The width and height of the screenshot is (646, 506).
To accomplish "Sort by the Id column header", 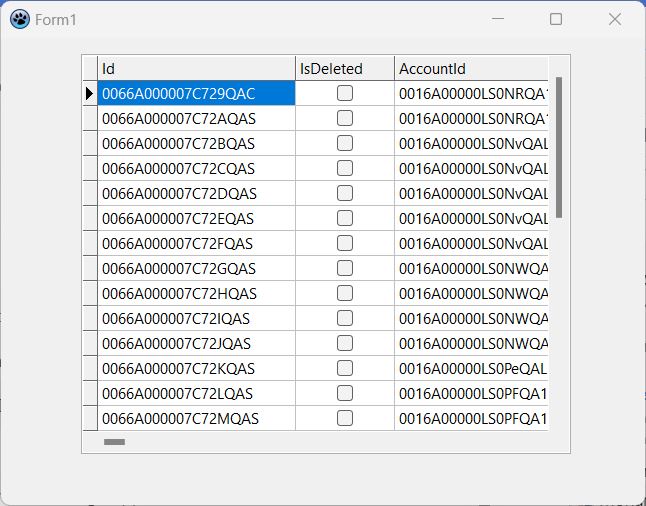I will 196,68.
